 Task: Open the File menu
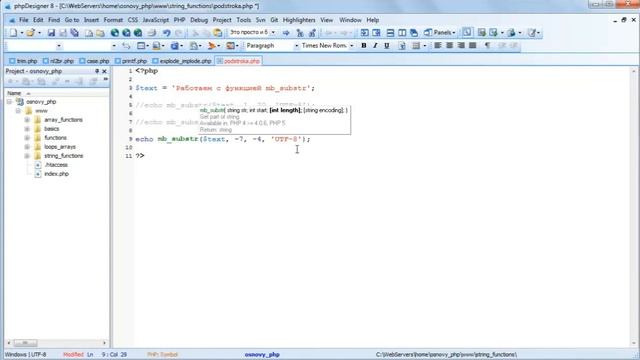24,20
